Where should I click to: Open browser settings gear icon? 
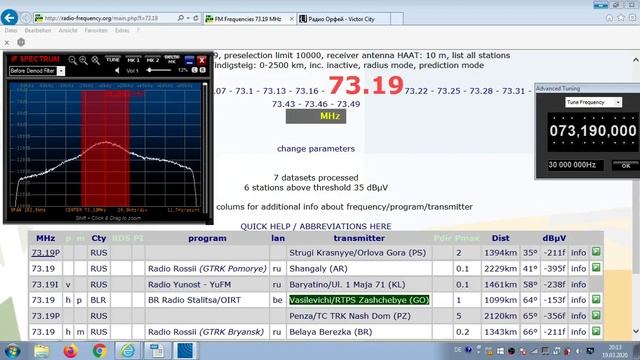coord(632,18)
